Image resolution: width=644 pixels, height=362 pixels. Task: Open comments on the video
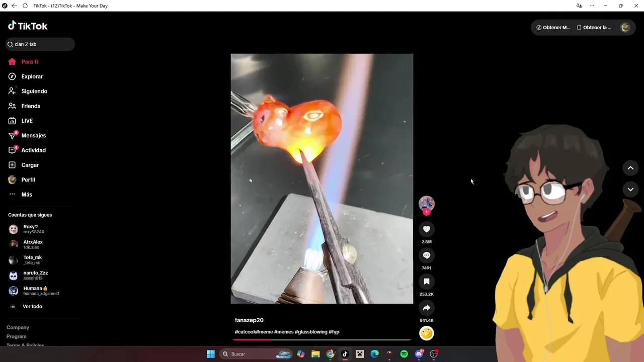coord(427,255)
